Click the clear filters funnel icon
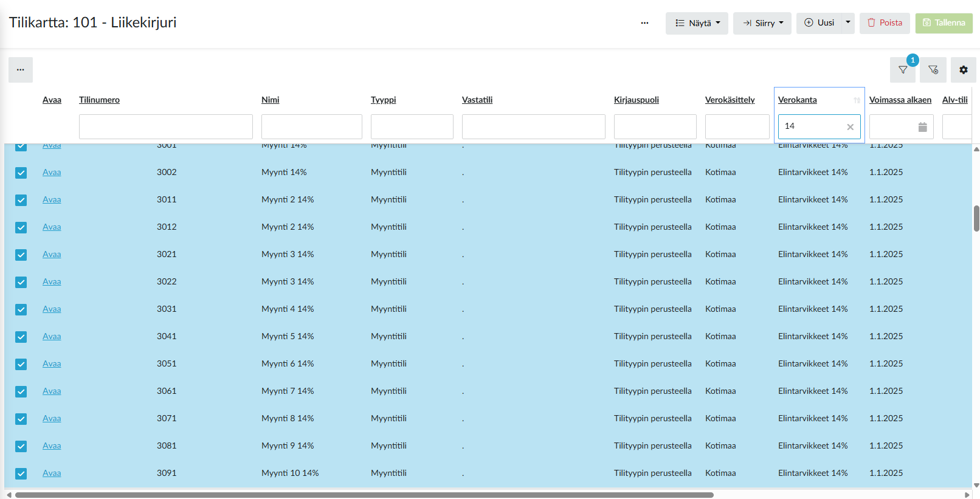The width and height of the screenshot is (980, 499). coord(933,70)
